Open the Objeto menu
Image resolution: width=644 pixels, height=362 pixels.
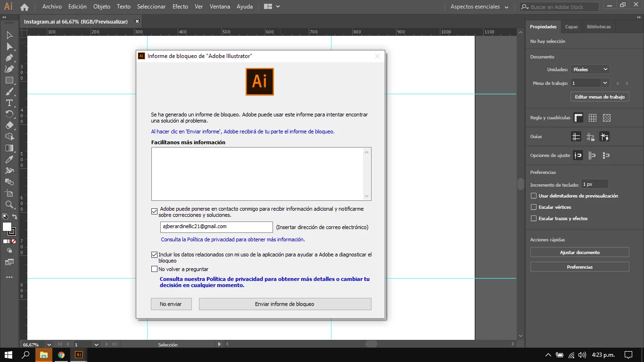[x=102, y=7]
